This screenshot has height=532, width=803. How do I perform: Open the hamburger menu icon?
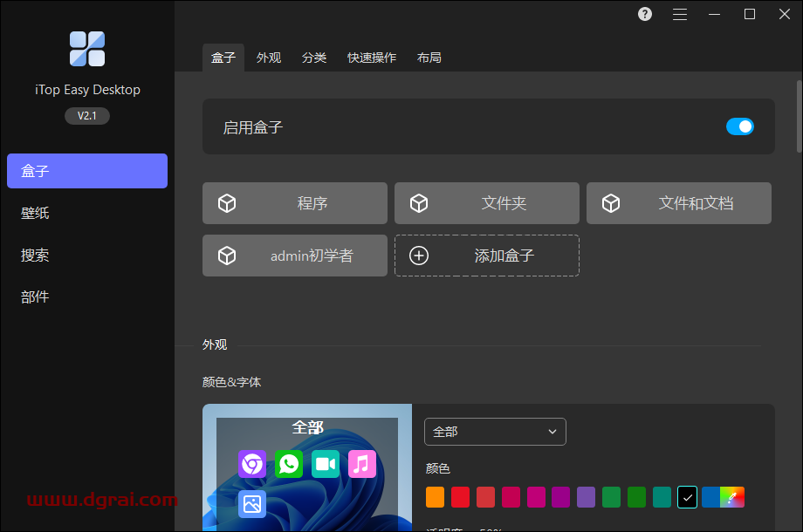tap(680, 14)
